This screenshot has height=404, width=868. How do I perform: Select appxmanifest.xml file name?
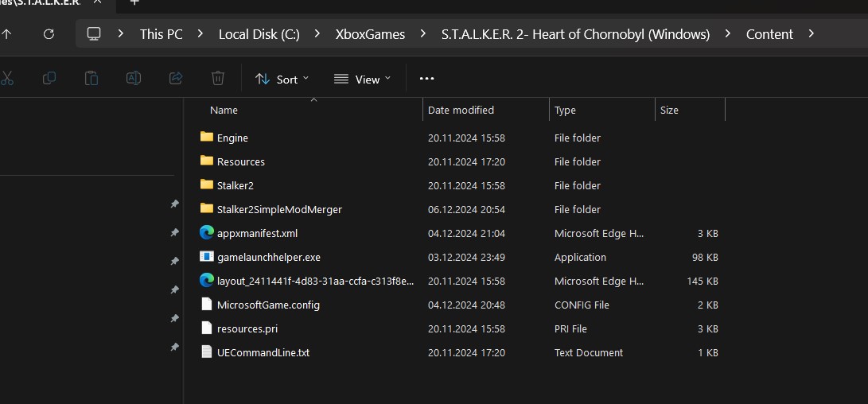click(x=258, y=234)
